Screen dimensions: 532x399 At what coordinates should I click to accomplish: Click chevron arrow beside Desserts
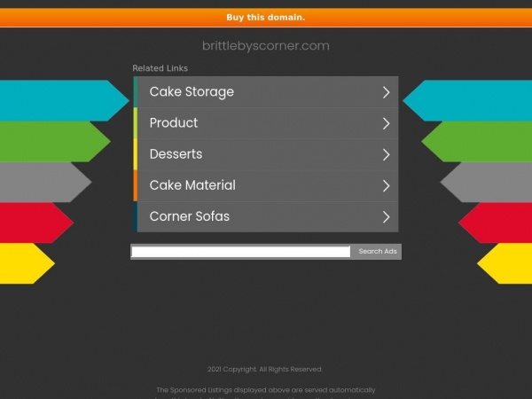(x=386, y=154)
